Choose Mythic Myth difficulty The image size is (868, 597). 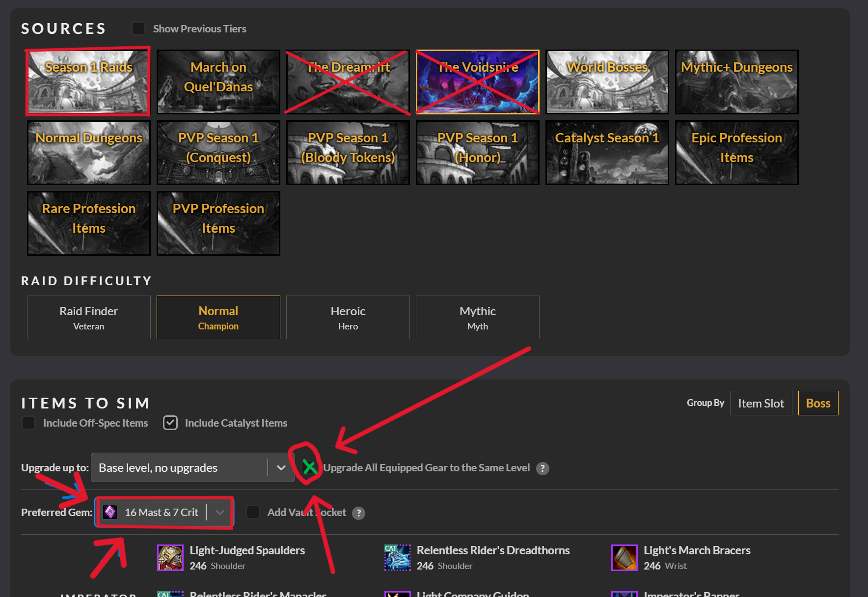coord(478,317)
